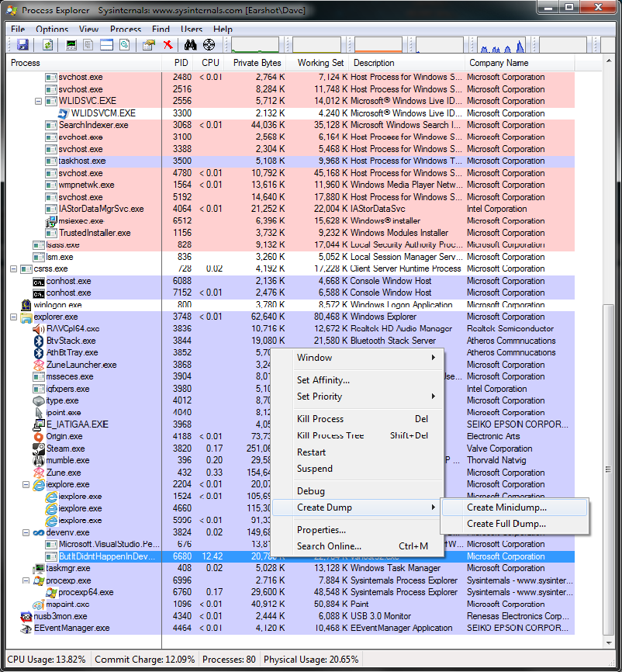
Task: Click the crosshair Find Window's Process icon
Action: (x=209, y=44)
